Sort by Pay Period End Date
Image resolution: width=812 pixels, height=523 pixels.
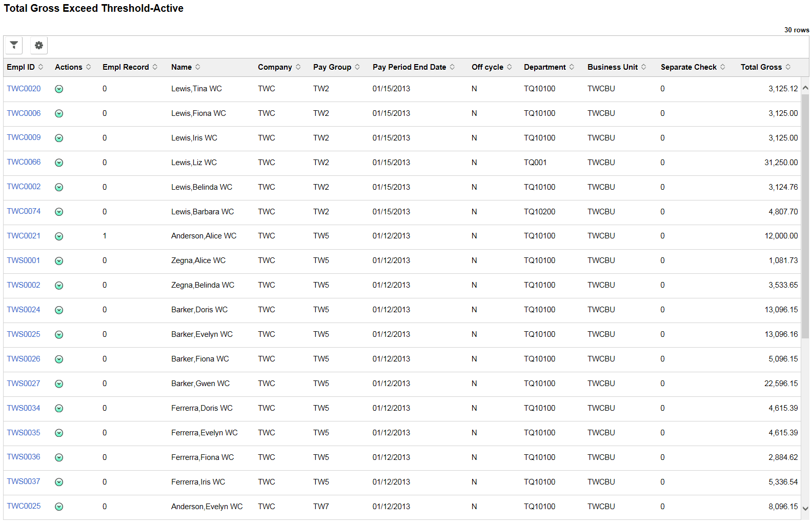[x=413, y=67]
